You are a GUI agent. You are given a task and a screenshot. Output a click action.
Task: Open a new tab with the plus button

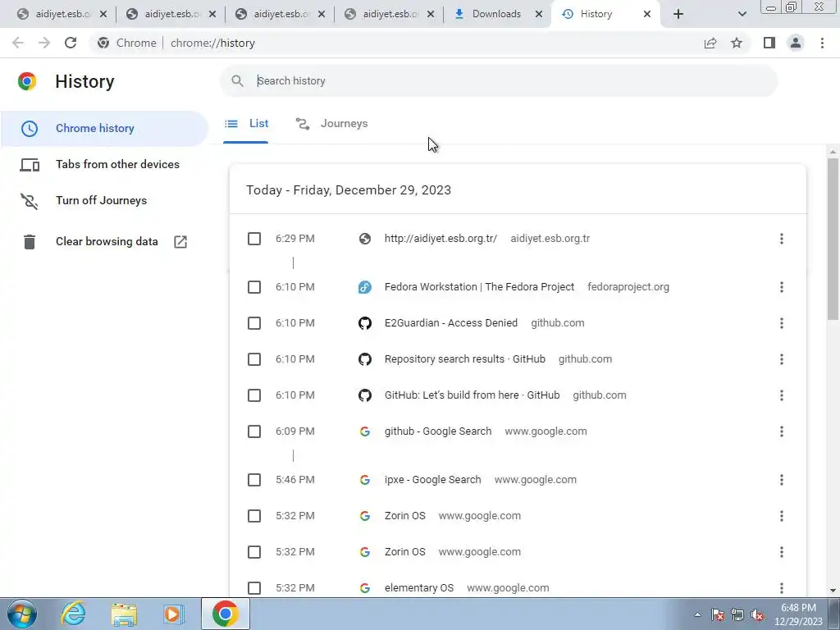point(678,14)
